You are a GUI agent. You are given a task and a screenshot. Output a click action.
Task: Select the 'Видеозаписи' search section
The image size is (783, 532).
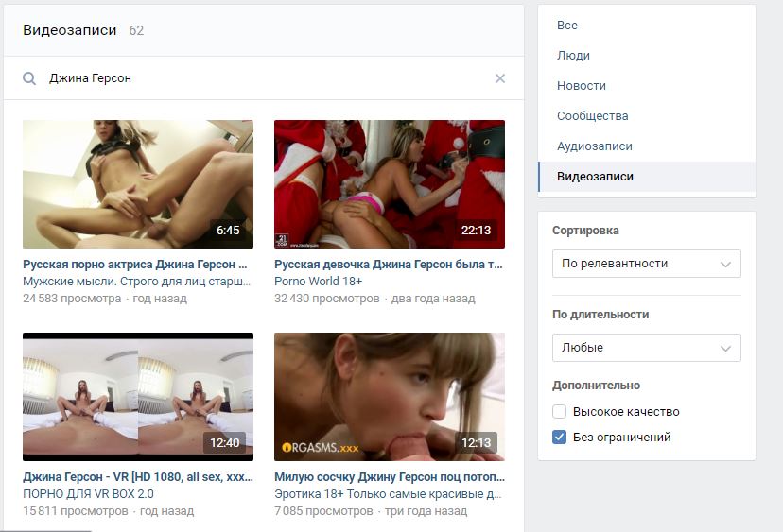647,177
